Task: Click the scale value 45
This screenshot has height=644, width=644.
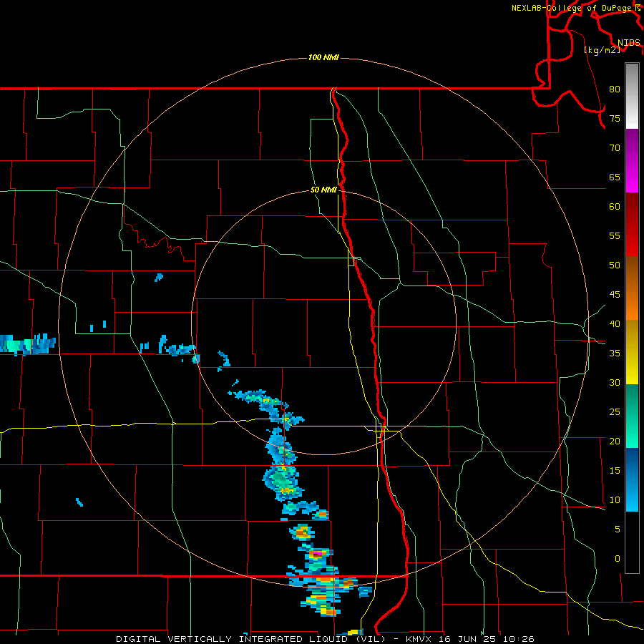Action: click(615, 295)
